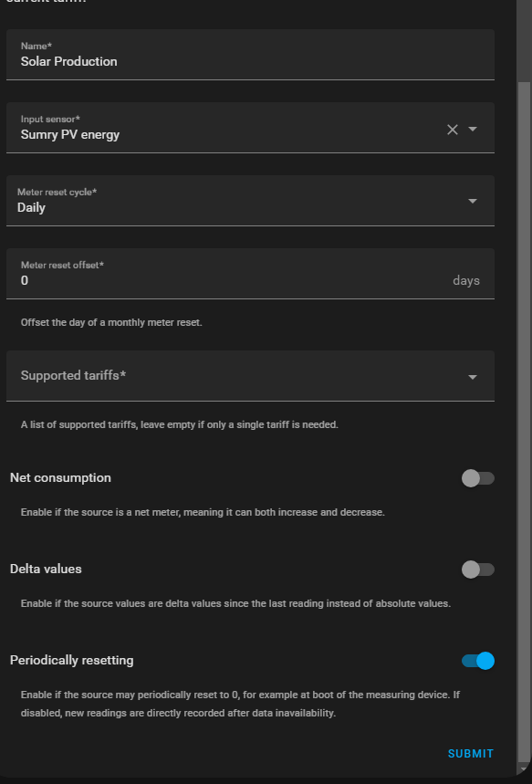Select the Net consumption label
This screenshot has height=784, width=532.
[60, 477]
